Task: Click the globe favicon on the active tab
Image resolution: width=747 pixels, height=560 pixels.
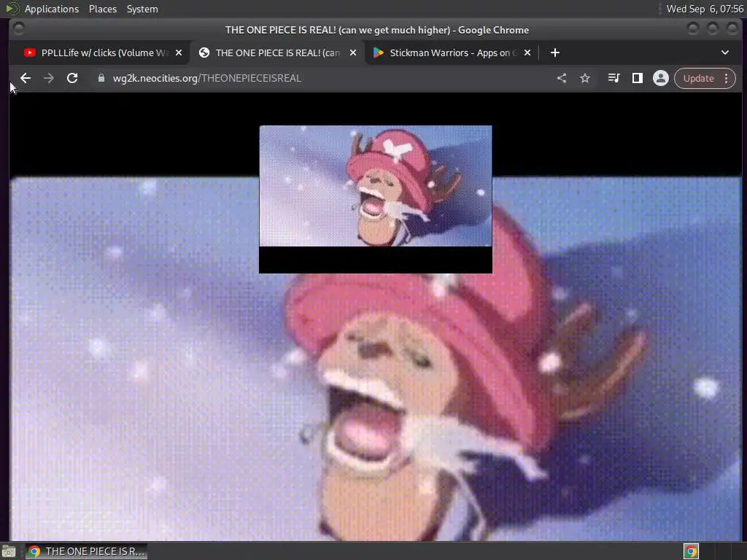Action: 204,52
